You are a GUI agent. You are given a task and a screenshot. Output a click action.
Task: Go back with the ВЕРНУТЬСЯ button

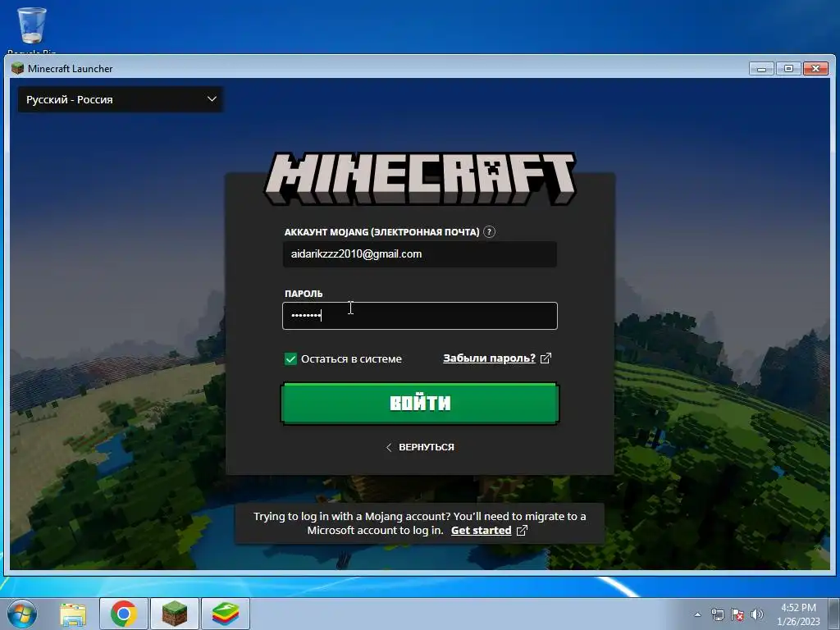(419, 447)
